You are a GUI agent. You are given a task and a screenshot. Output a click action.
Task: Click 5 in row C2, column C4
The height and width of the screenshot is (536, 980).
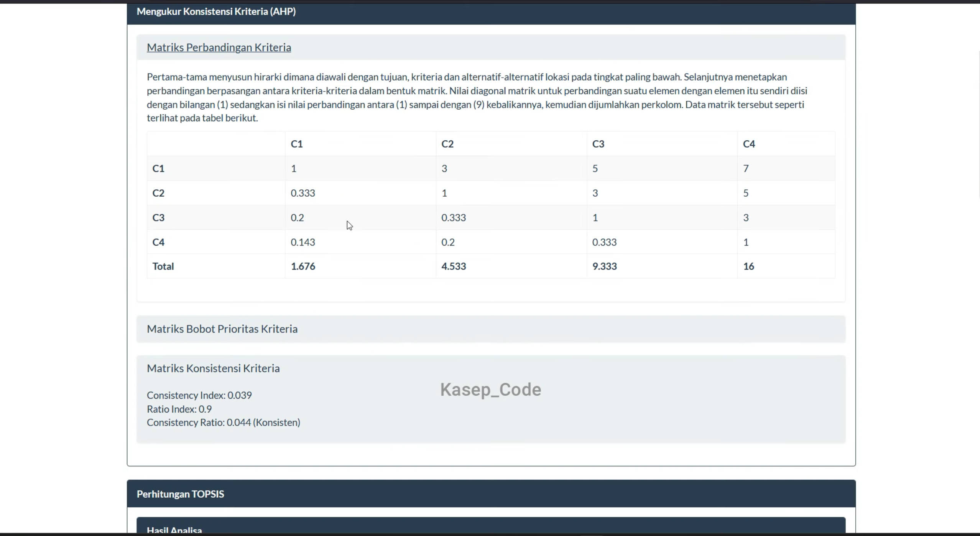(746, 193)
